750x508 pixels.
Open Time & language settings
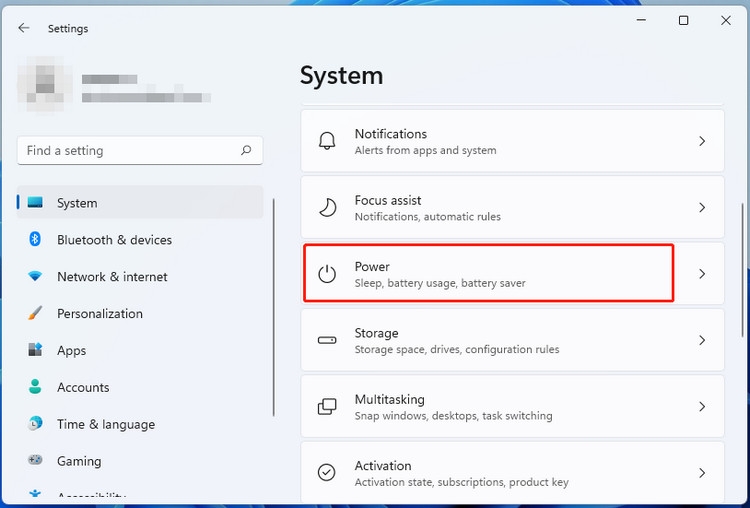[140, 424]
